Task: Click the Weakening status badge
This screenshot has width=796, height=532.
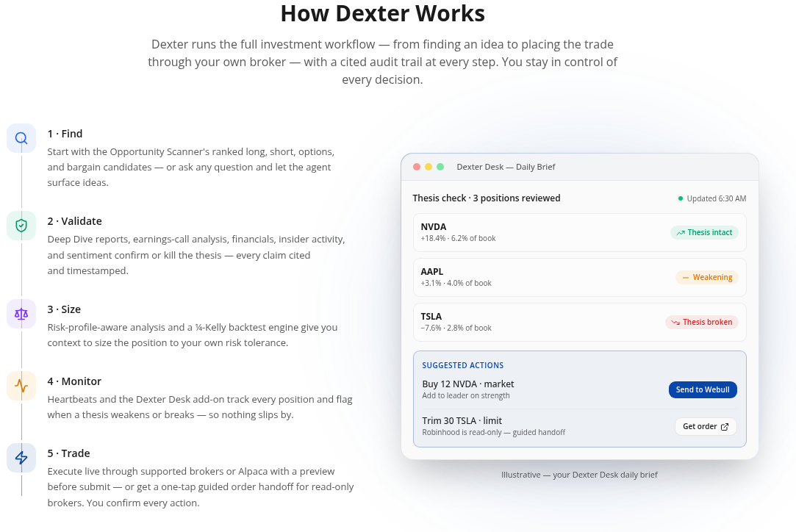Action: 706,277
